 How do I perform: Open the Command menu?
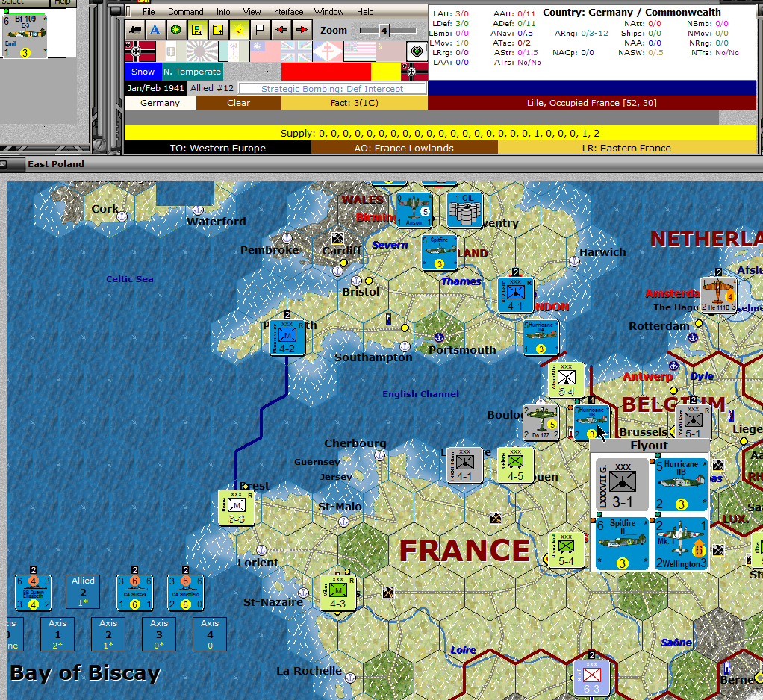186,12
